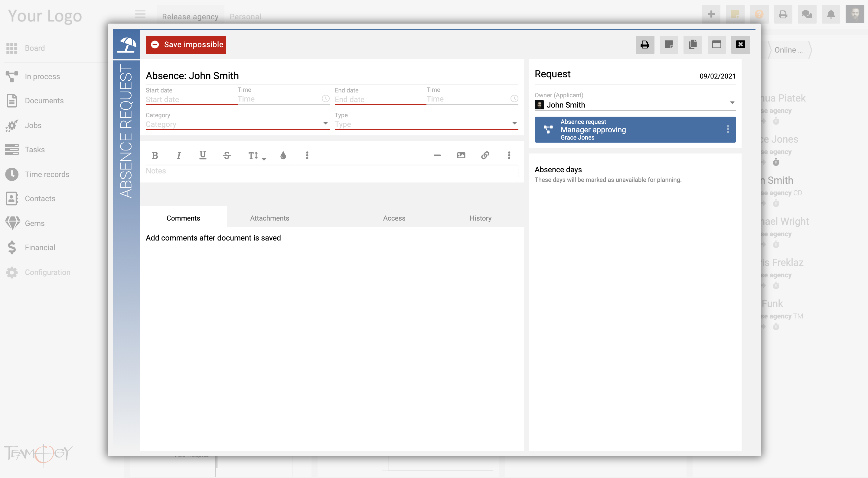Switch to the Attachments tab
This screenshot has width=868, height=478.
269,218
